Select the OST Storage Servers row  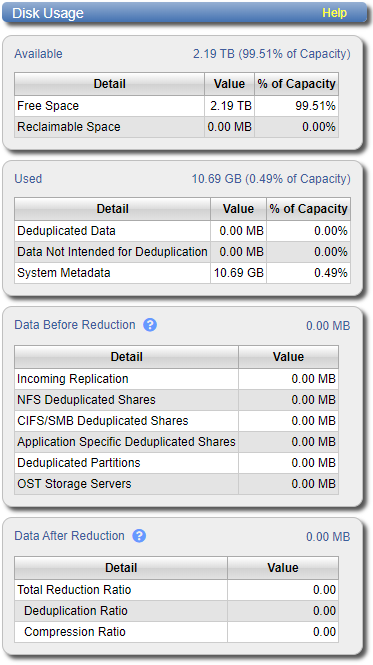click(x=177, y=484)
